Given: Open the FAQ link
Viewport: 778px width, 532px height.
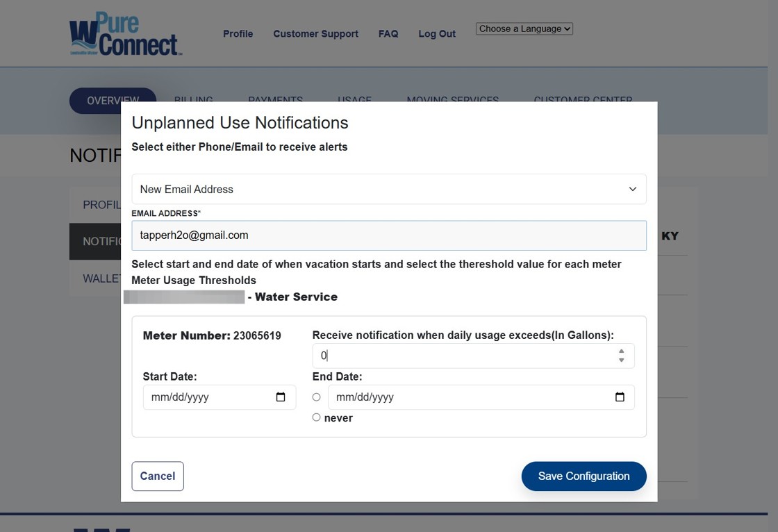Looking at the screenshot, I should click(388, 33).
